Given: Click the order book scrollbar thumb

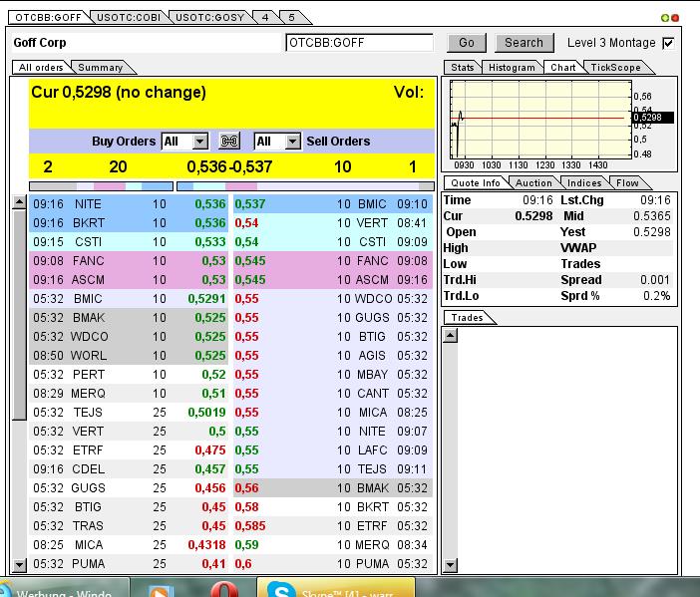Looking at the screenshot, I should 19,315.
